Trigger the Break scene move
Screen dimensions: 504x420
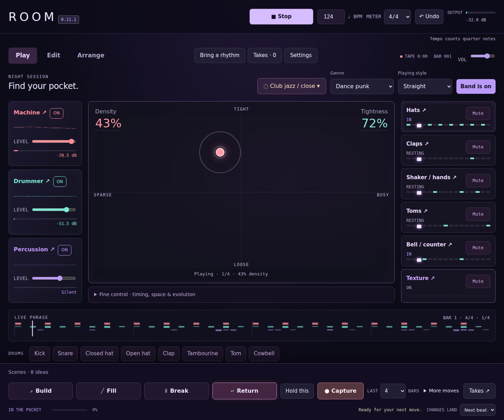pos(176,391)
